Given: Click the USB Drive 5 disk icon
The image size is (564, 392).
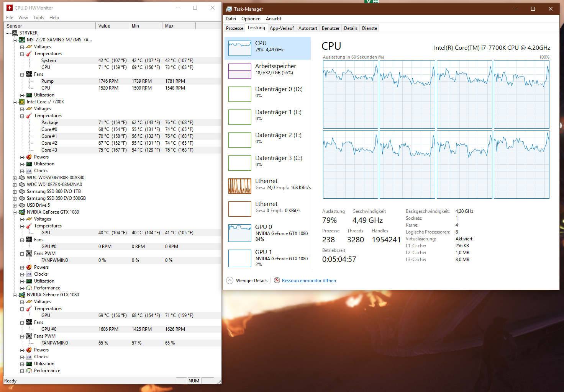Looking at the screenshot, I should pos(22,205).
